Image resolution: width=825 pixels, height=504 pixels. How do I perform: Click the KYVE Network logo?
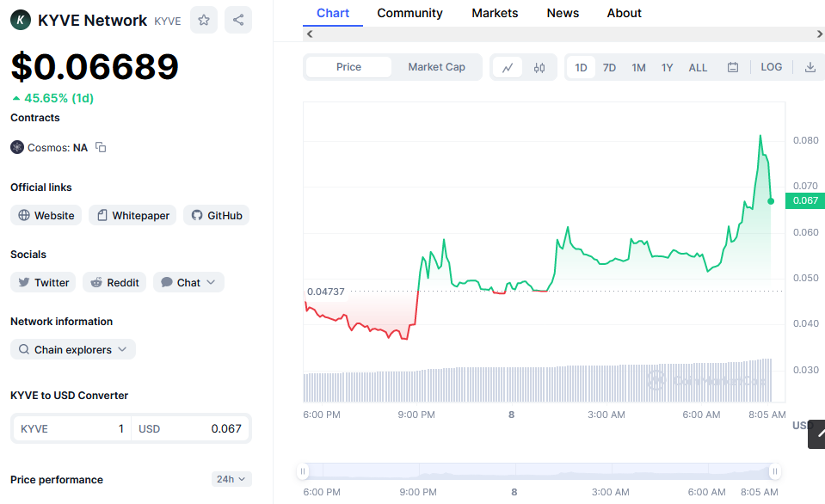(21, 20)
